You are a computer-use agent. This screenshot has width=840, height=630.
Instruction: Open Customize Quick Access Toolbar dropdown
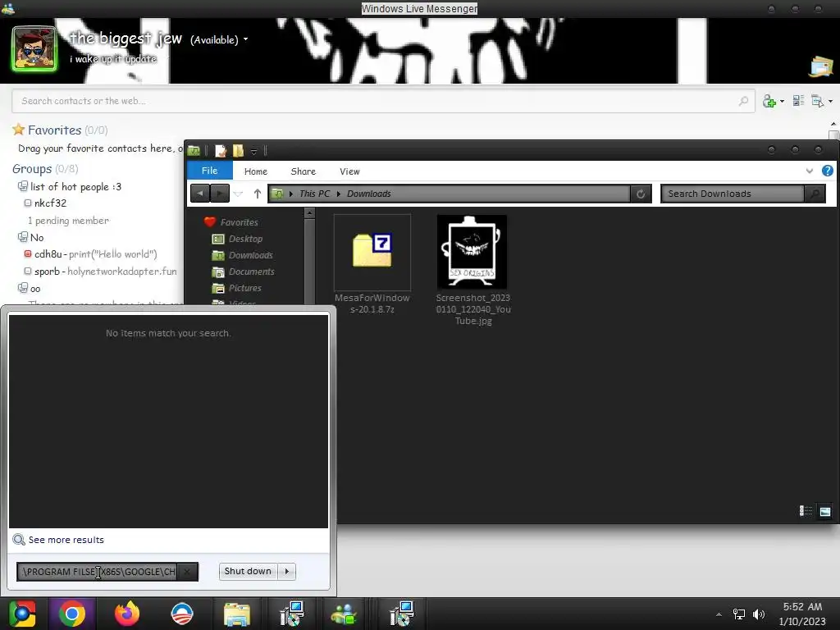point(254,152)
